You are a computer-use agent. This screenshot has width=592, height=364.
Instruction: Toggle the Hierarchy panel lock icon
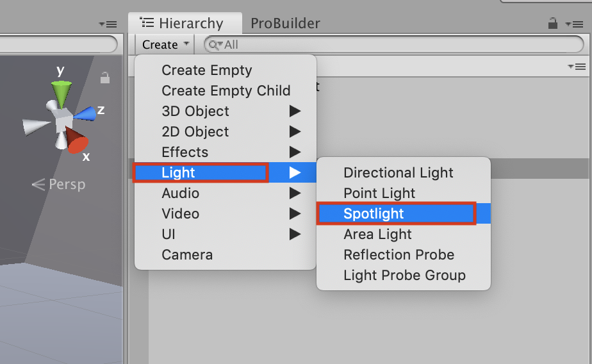coord(552,24)
